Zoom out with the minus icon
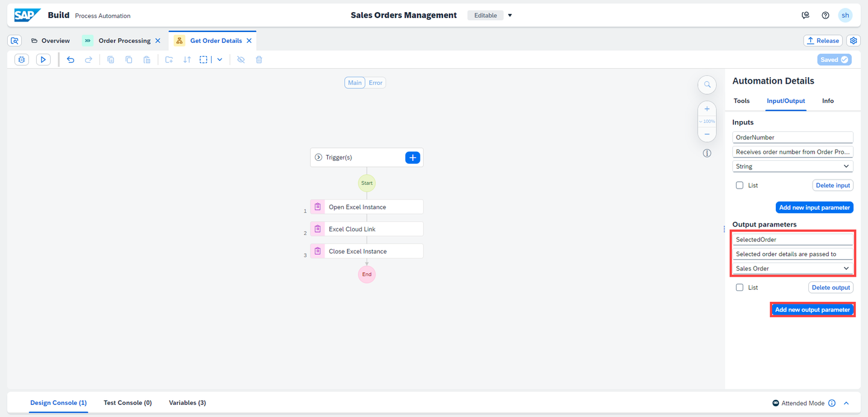Viewport: 868px width, 417px height. point(707,134)
